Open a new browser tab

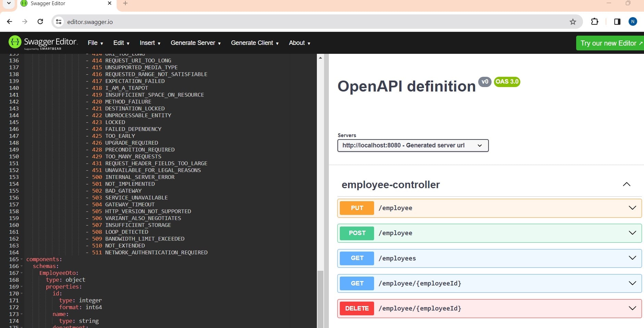pyautogui.click(x=125, y=3)
